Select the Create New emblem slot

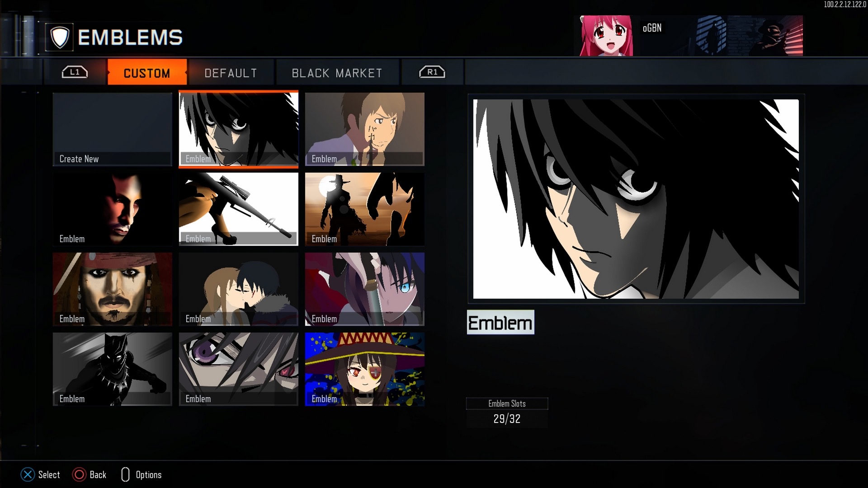click(x=112, y=129)
